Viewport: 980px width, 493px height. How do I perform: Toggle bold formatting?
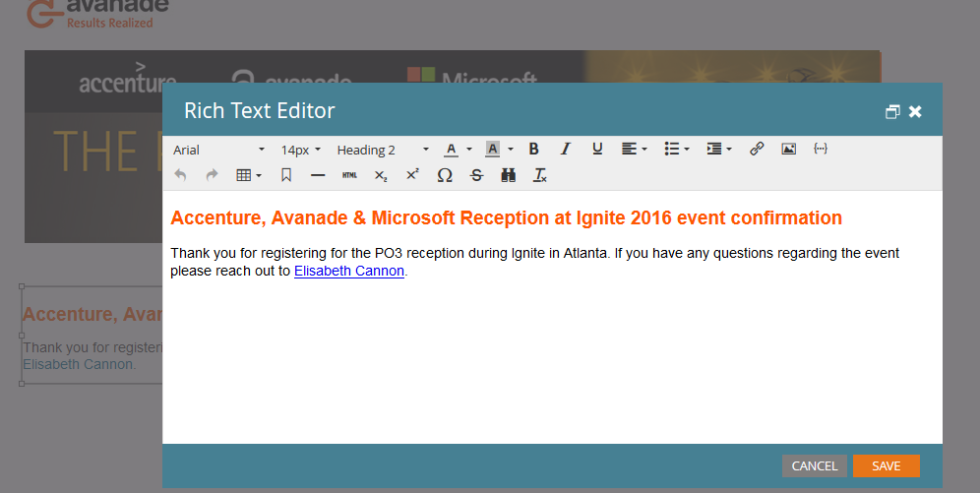533,149
